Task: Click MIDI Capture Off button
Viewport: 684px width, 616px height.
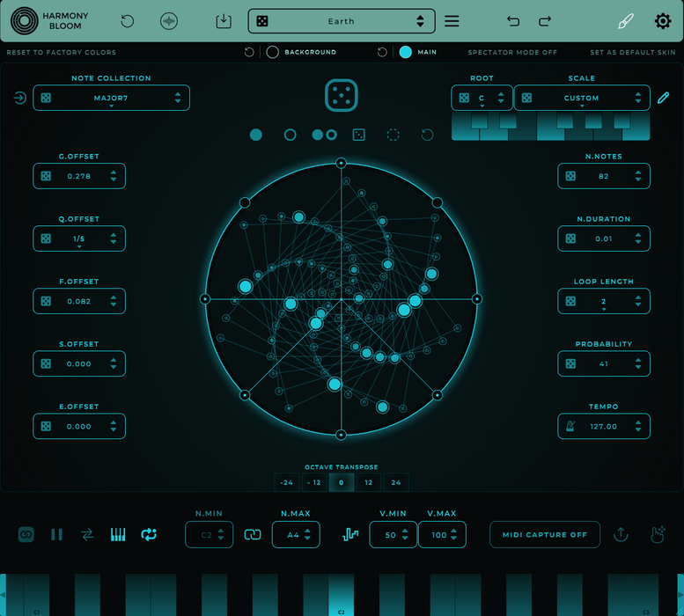Action: pyautogui.click(x=545, y=534)
